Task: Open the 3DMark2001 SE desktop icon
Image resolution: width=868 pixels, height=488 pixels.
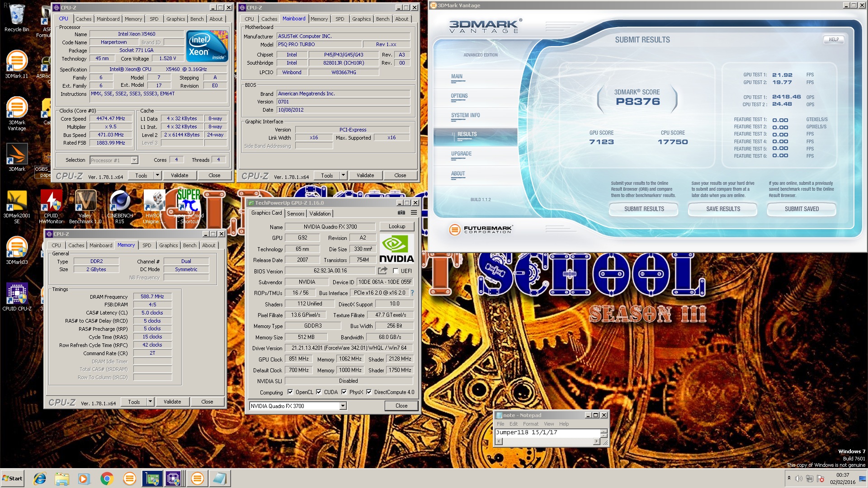Action: tap(17, 207)
